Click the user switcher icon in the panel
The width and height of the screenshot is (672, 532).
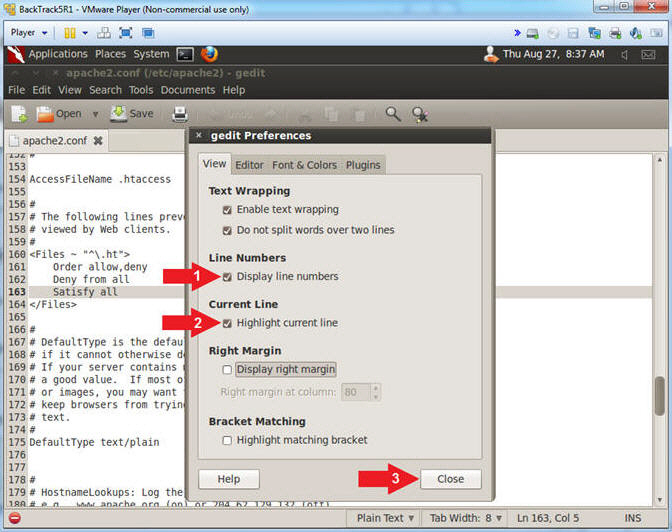click(x=491, y=54)
